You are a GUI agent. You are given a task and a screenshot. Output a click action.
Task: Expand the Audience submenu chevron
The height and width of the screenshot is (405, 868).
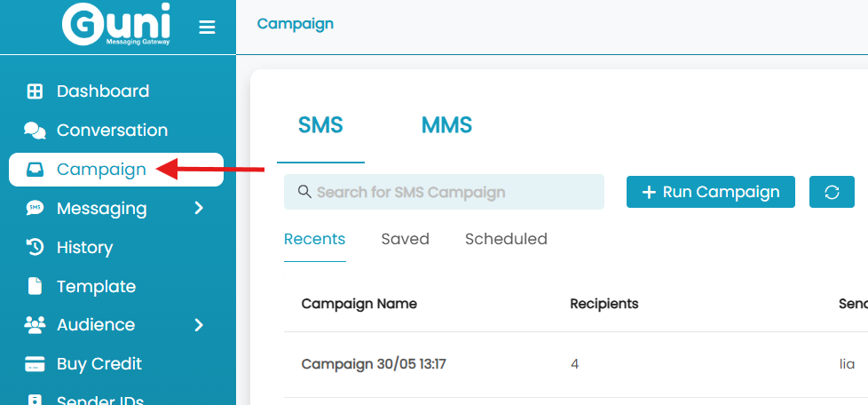coord(200,325)
